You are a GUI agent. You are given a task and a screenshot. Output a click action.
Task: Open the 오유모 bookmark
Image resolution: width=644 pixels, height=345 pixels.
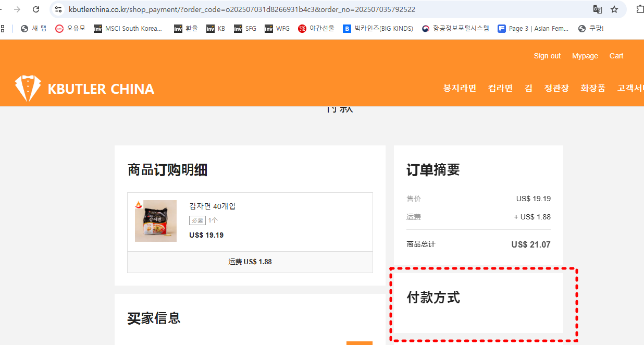click(x=70, y=29)
